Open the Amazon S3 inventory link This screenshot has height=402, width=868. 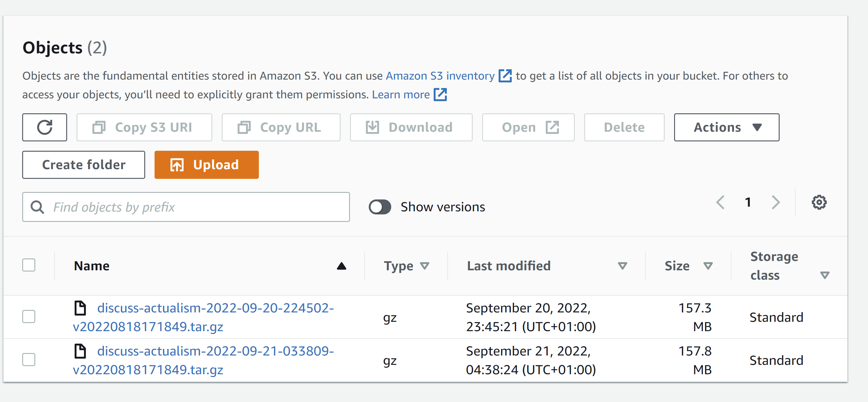[x=440, y=76]
